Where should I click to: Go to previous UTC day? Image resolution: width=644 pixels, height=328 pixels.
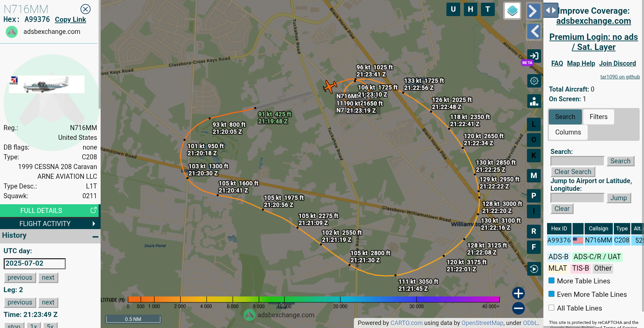(x=20, y=278)
